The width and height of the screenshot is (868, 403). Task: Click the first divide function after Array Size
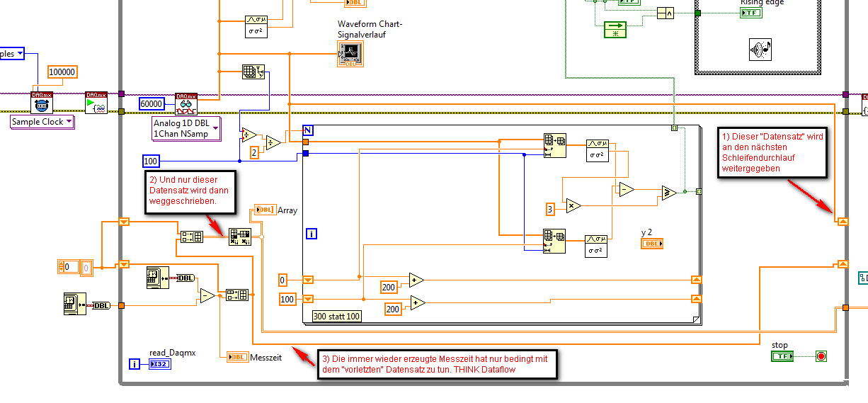pos(249,135)
